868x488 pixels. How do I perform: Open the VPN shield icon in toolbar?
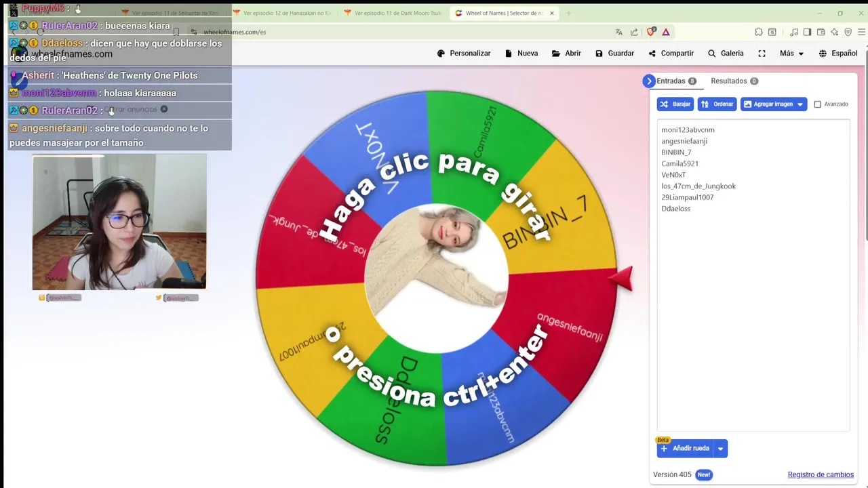[848, 32]
